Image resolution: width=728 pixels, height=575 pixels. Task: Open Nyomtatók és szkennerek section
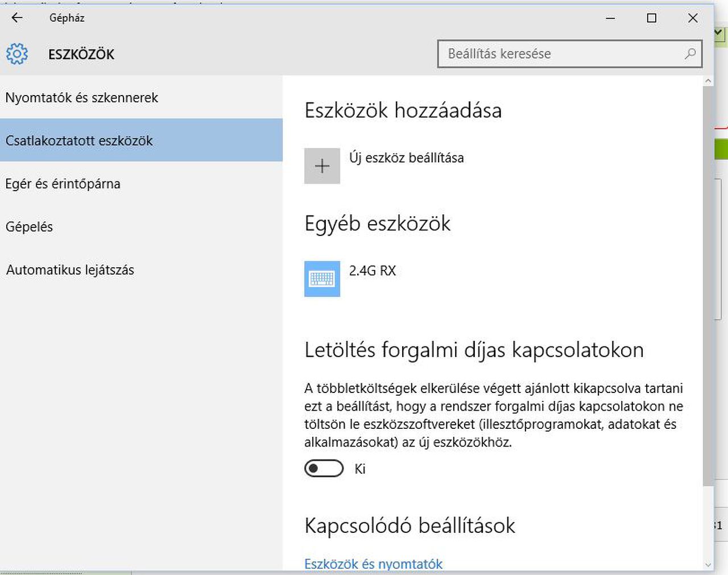[x=82, y=98]
